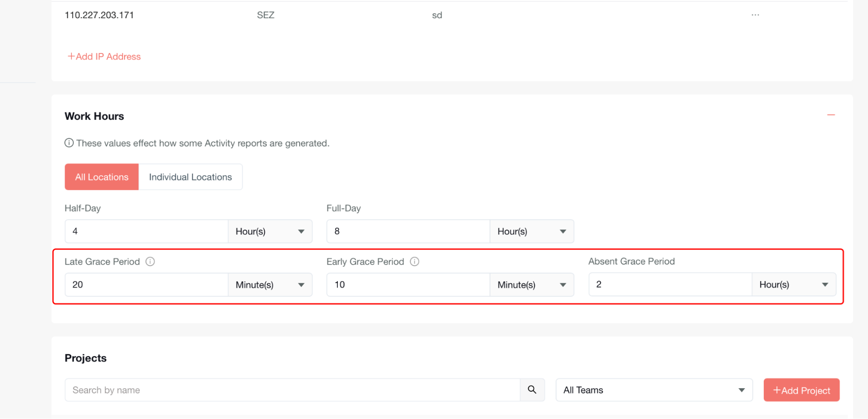This screenshot has height=419, width=868.
Task: Select the All Locations tab
Action: coord(102,177)
